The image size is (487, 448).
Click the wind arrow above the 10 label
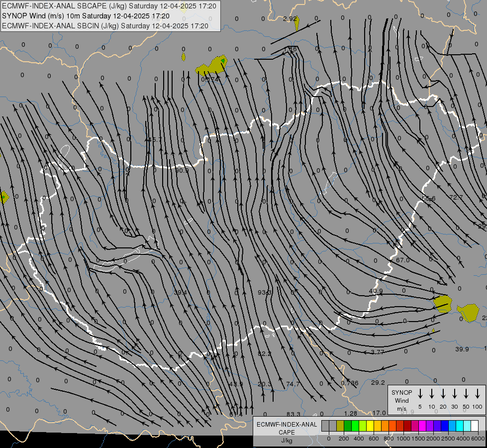tap(432, 394)
